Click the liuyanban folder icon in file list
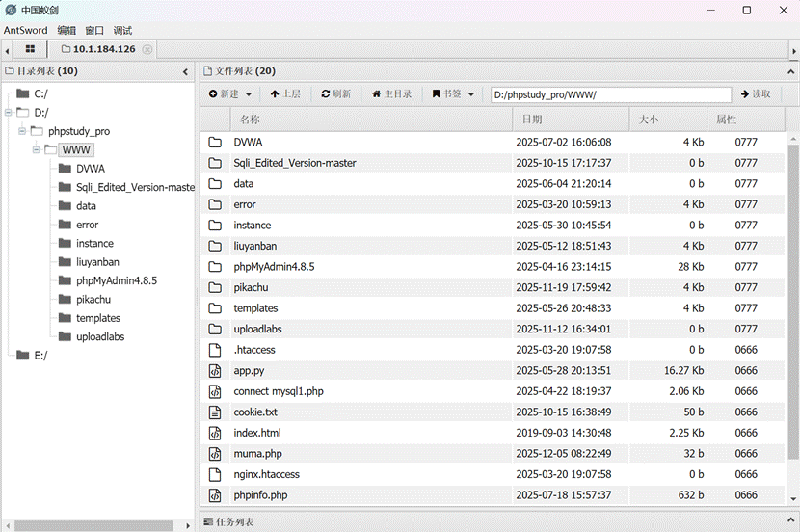800x532 pixels. (x=215, y=246)
